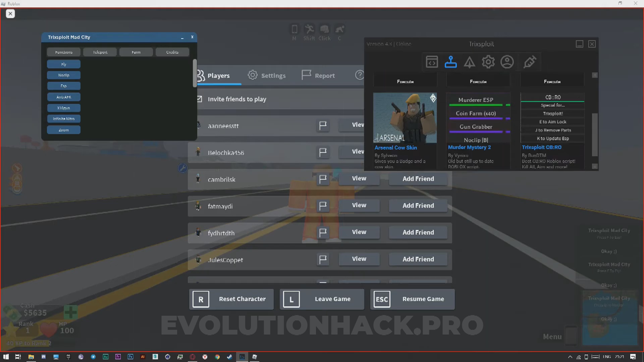The width and height of the screenshot is (644, 362).
Task: Click View for player fatmaydi
Action: coord(359,205)
